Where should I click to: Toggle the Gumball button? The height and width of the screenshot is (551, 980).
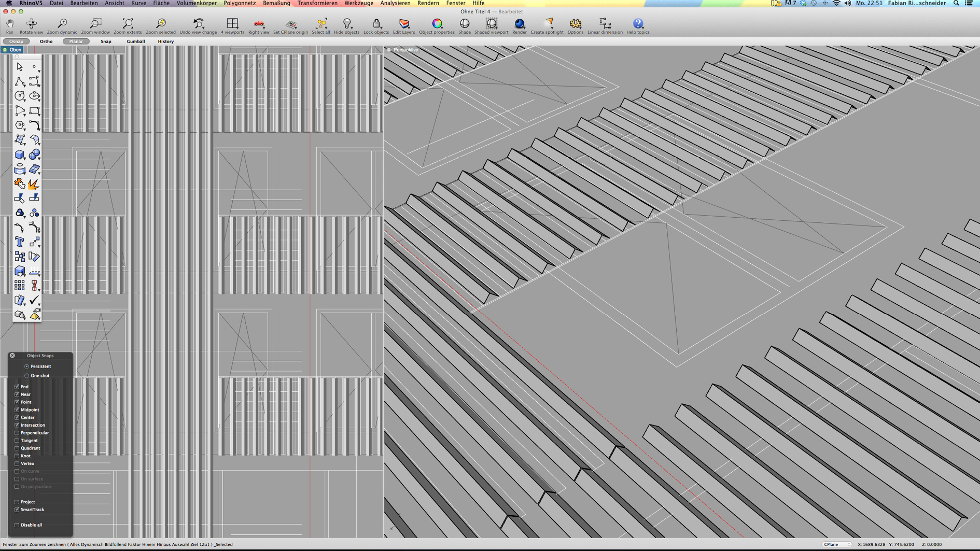click(136, 41)
